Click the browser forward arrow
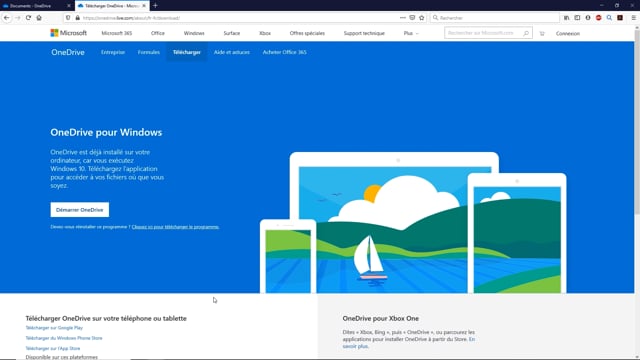Viewport: 640px width, 360px height. (18, 18)
